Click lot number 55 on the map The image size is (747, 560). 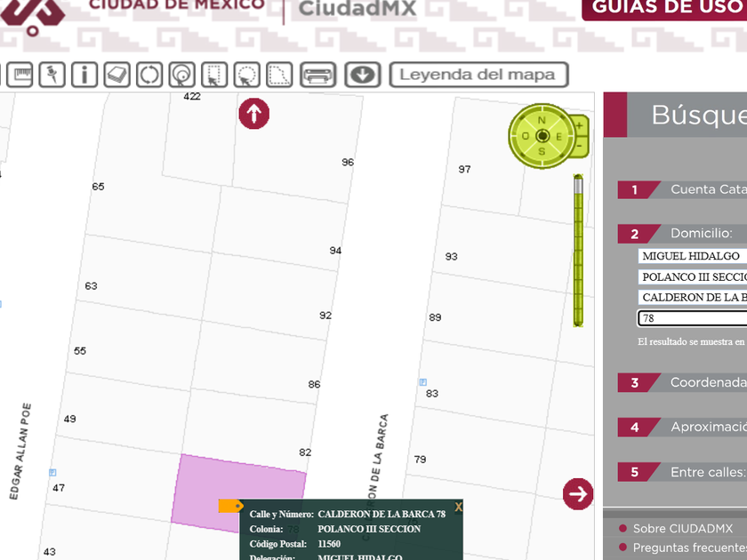click(80, 351)
